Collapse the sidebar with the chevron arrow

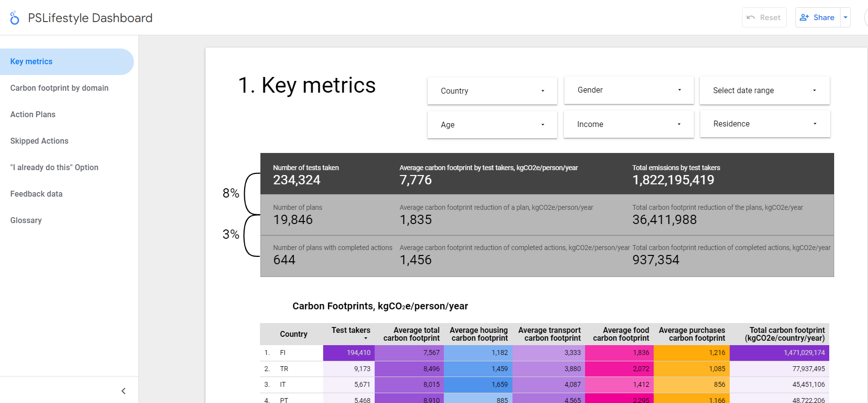tap(124, 391)
